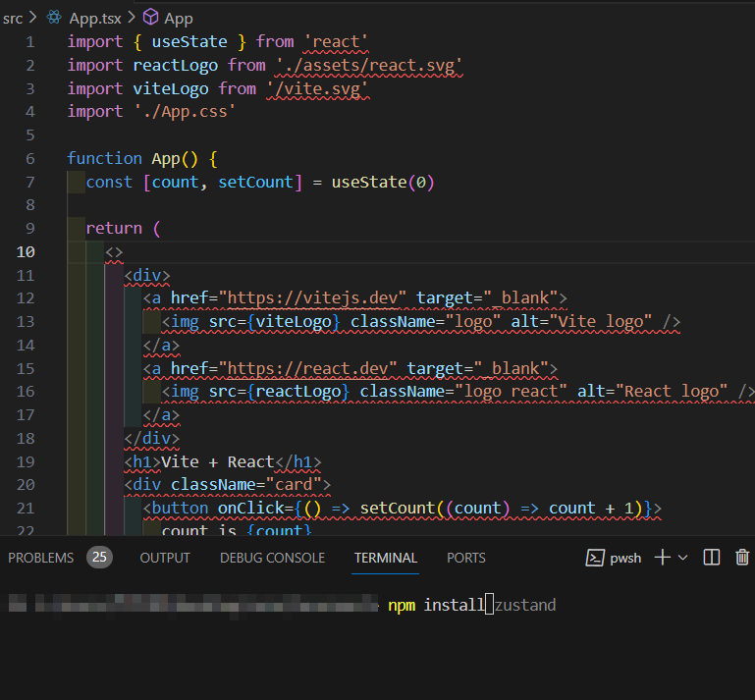755x700 pixels.
Task: Click the src breadcrumb segment
Action: coord(13,19)
